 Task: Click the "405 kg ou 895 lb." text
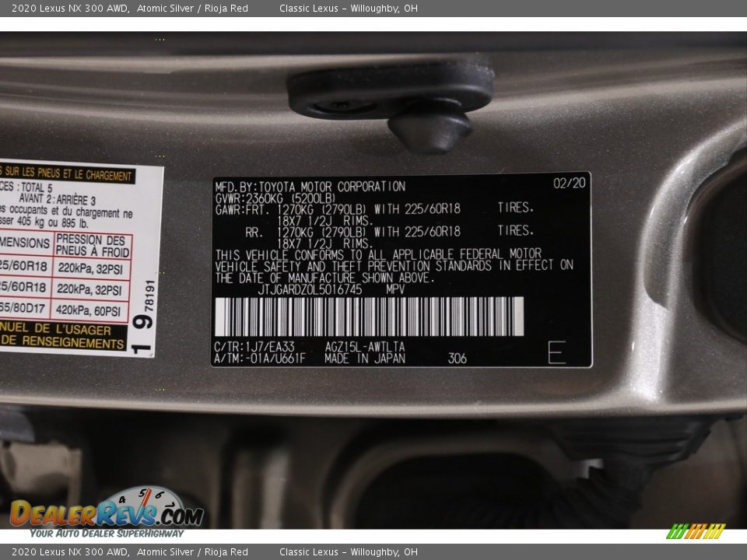point(52,222)
